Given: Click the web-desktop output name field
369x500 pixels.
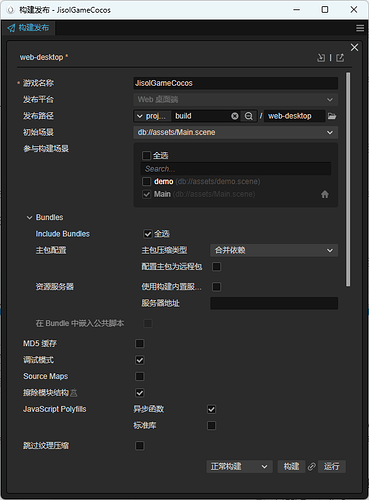Looking at the screenshot, I should click(x=294, y=116).
